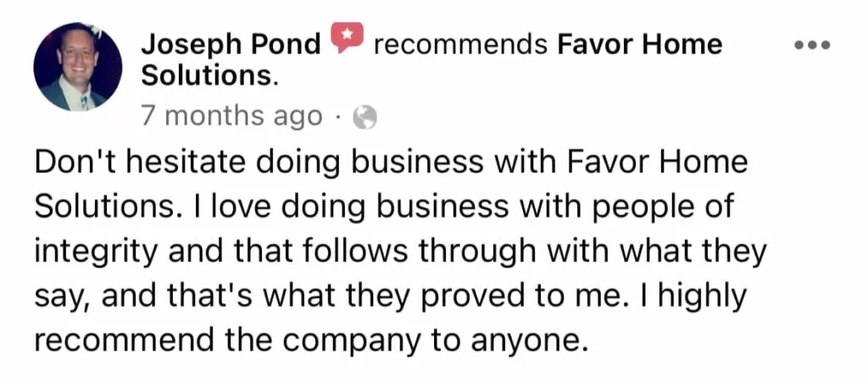Open the Joseph Pond profile name link
Image resolution: width=868 pixels, height=381 pixels.
coord(231,46)
